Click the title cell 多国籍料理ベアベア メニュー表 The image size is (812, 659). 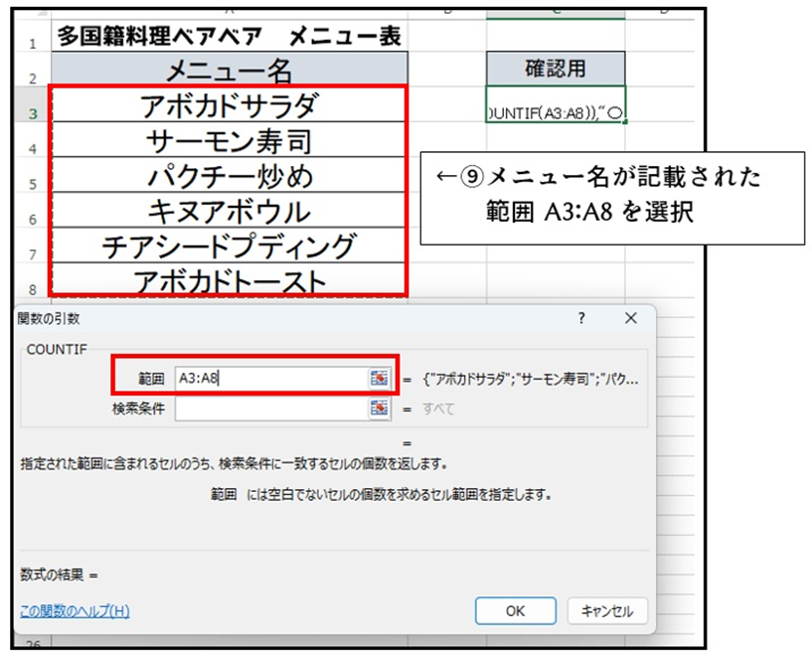click(x=229, y=37)
